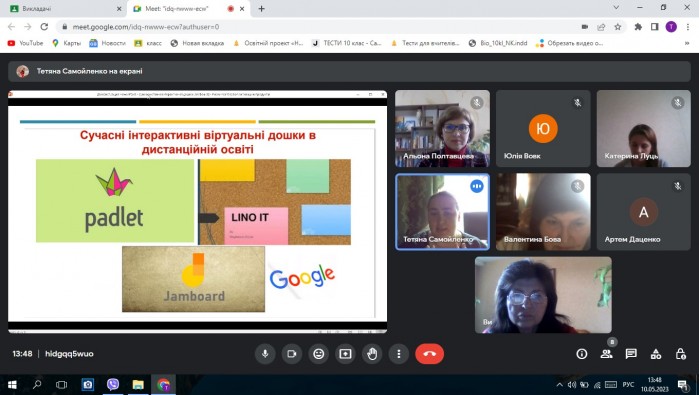Show the participants people panel
The height and width of the screenshot is (395, 699).
(606, 354)
